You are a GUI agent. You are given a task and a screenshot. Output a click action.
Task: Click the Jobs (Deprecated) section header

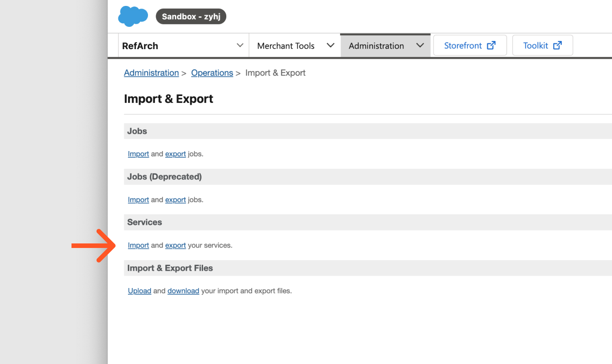point(368,177)
